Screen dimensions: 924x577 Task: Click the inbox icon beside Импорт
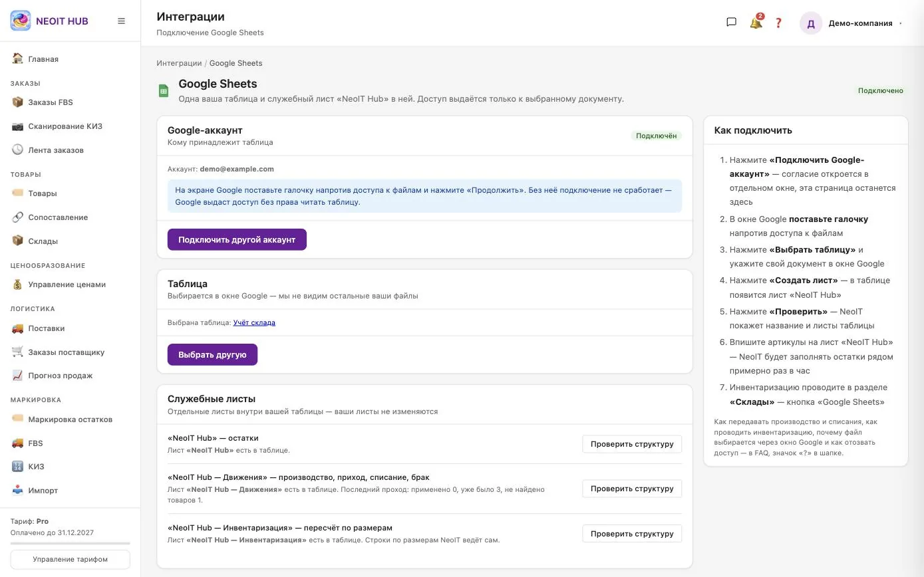tap(18, 490)
